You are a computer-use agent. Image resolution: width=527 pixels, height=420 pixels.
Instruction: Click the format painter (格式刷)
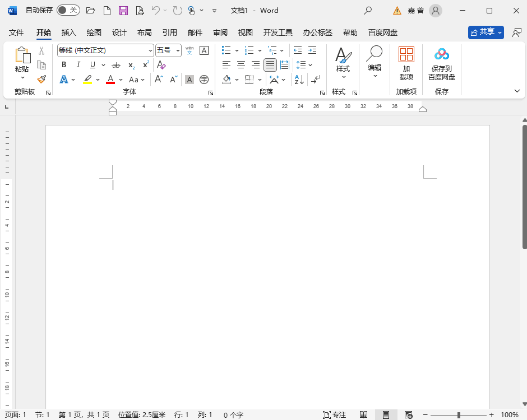pyautogui.click(x=41, y=80)
